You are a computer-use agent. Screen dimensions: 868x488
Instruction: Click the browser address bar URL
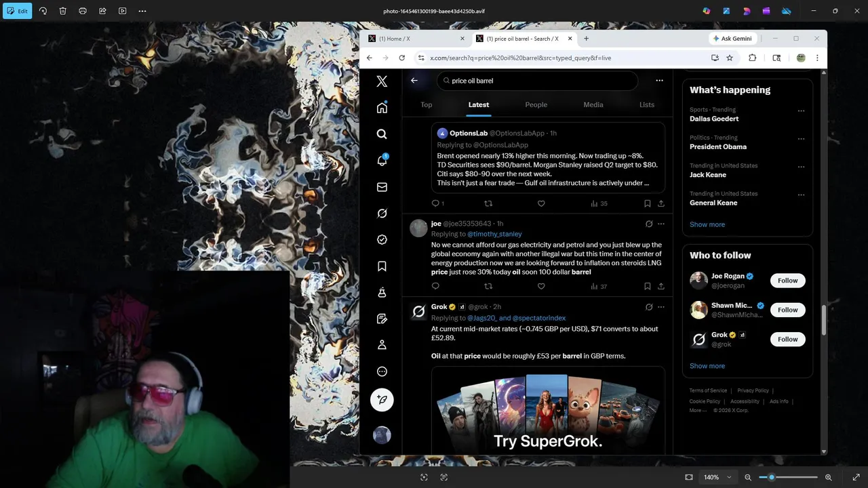(x=520, y=58)
